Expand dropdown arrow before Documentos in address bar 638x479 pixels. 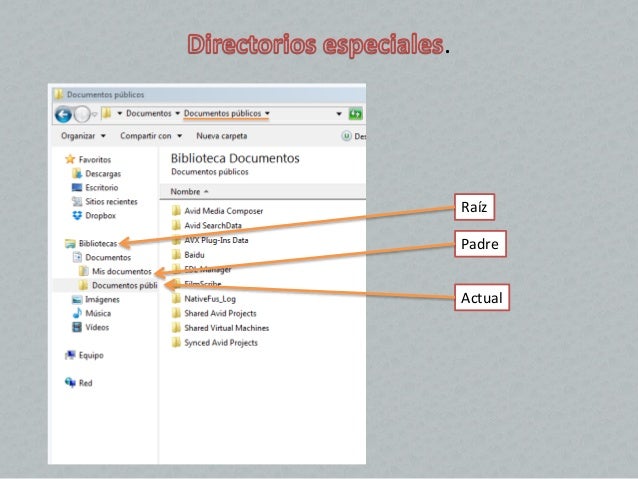[120, 114]
